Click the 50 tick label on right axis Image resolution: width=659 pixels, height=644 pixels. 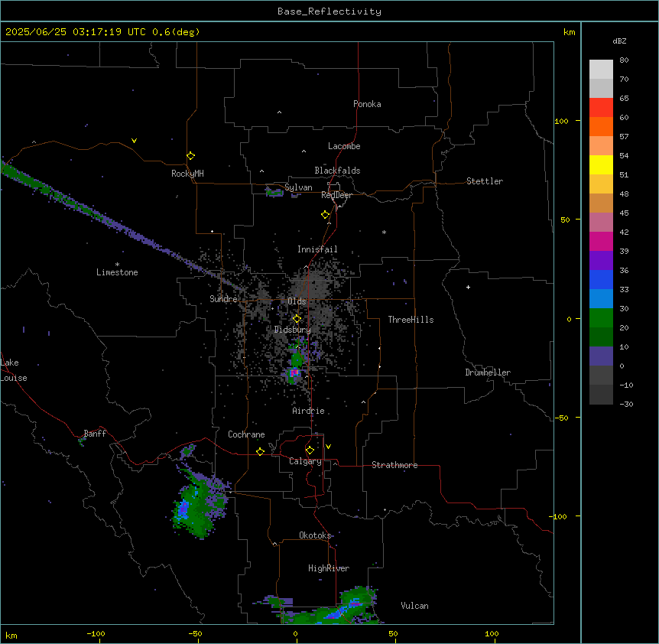click(565, 220)
